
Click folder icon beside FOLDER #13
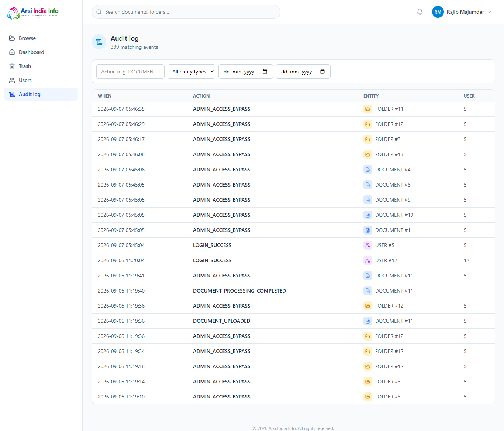pos(367,154)
